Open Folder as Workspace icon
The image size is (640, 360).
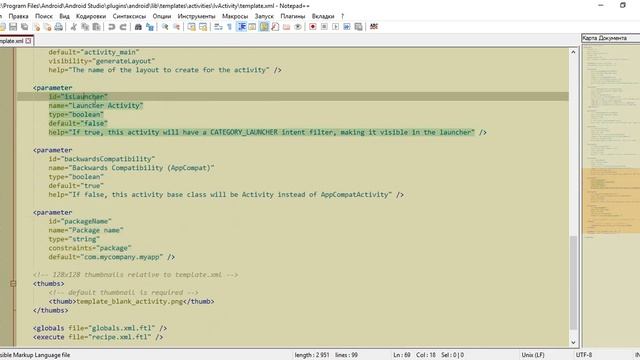click(287, 27)
